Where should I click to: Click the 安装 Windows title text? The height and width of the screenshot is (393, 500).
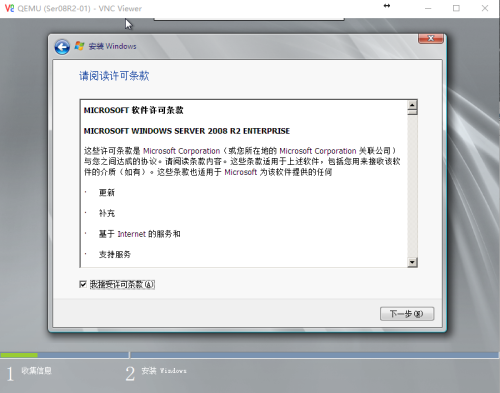point(112,46)
